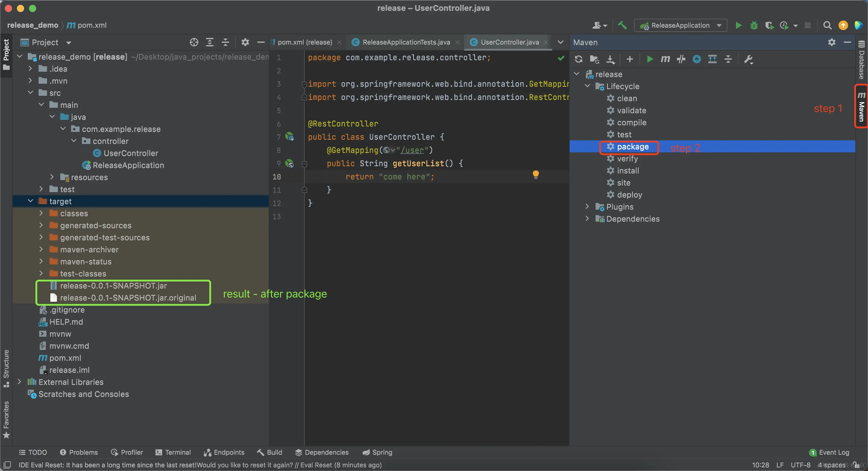Select release-0.0.1-SNAPSHOT.jar file in tree
Viewport: 868px width, 471px height.
pyautogui.click(x=113, y=286)
